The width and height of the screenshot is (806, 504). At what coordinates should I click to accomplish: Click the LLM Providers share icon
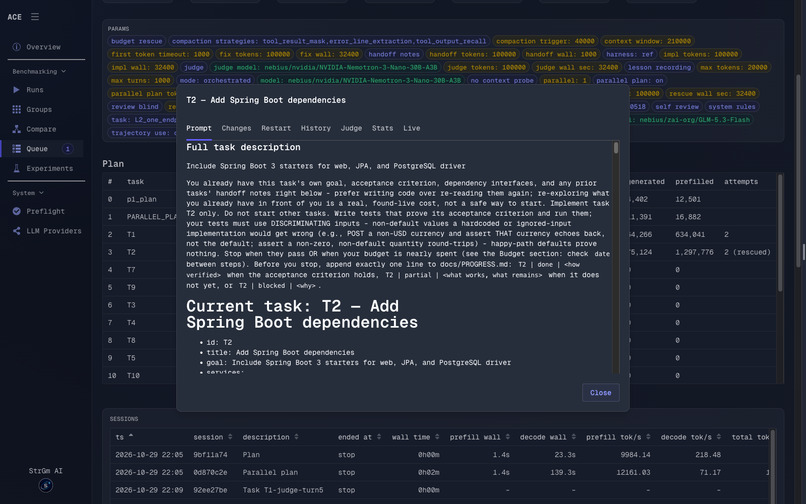click(x=16, y=231)
